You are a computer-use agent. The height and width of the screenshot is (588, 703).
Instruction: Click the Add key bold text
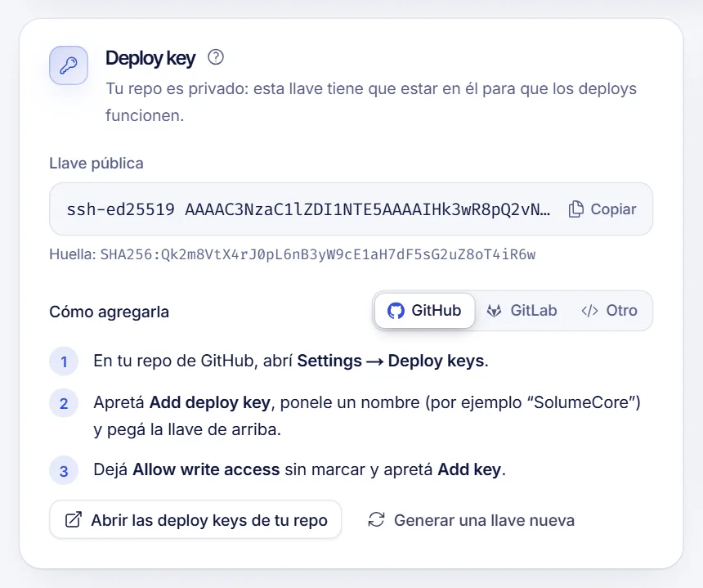(469, 469)
